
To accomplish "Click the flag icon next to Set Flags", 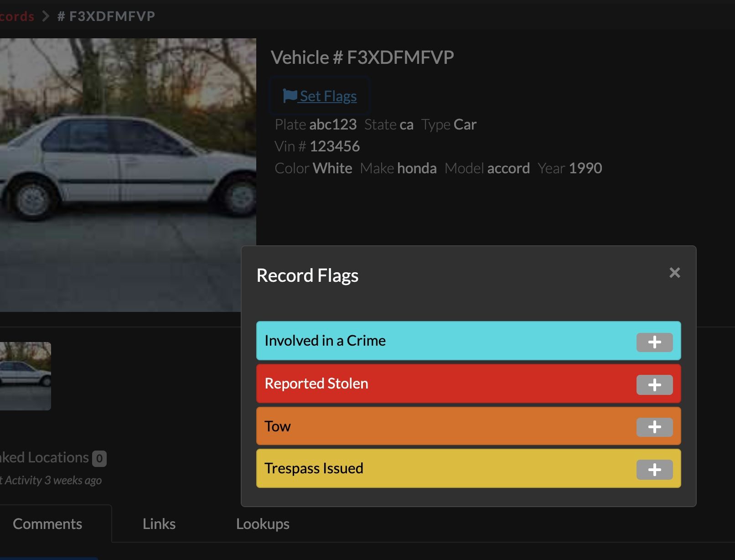I will pos(289,95).
